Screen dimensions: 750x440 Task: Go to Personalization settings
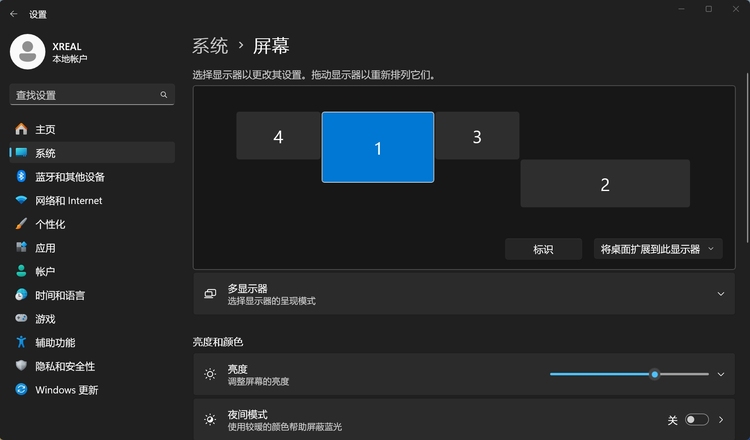pos(50,224)
